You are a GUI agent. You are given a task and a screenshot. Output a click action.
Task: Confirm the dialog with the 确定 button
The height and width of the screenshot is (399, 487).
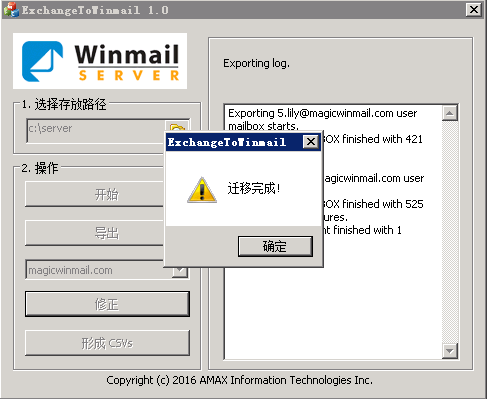(275, 246)
